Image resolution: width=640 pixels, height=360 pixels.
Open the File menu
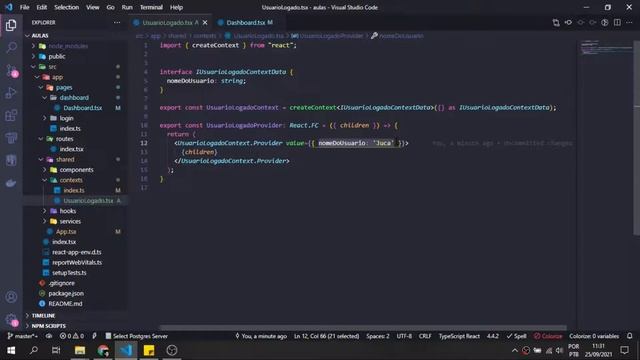(x=24, y=7)
